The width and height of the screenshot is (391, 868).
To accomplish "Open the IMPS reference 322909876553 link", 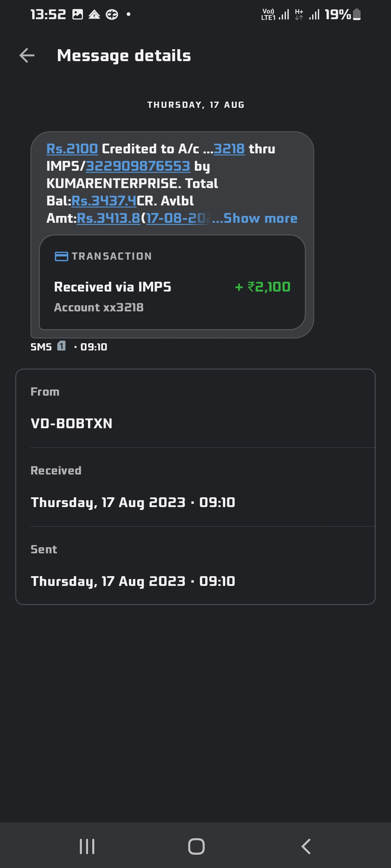I will [x=138, y=166].
